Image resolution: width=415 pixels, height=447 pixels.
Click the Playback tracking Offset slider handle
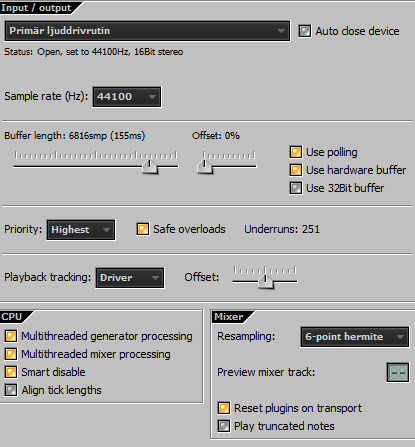(266, 281)
